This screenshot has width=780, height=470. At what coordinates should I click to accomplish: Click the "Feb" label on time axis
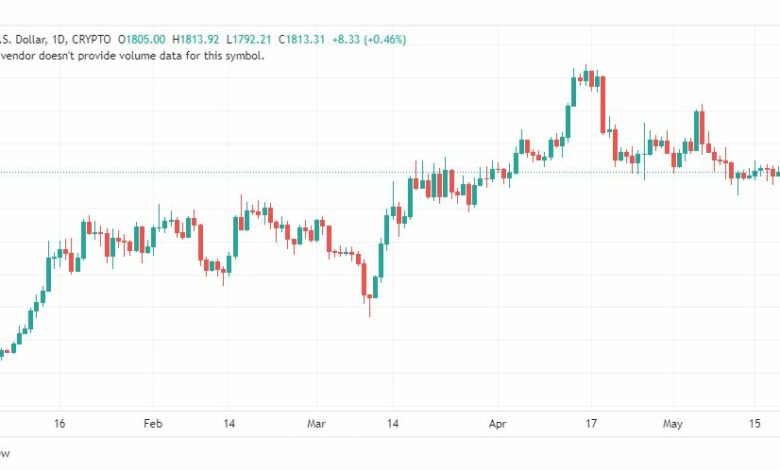[153, 424]
